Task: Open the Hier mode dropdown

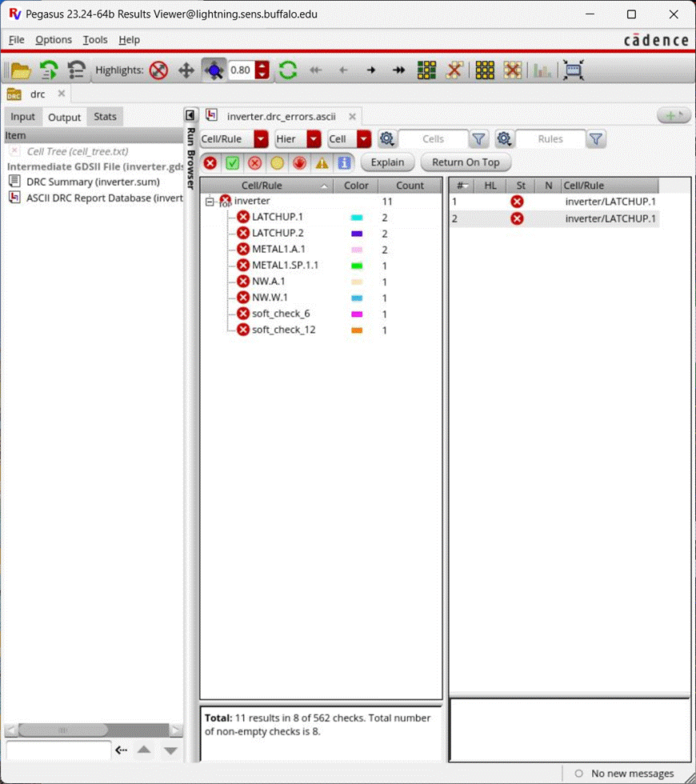Action: click(312, 138)
